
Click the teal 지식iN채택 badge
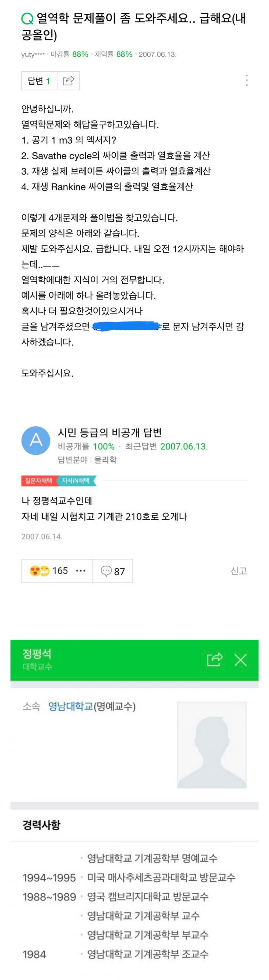(76, 480)
